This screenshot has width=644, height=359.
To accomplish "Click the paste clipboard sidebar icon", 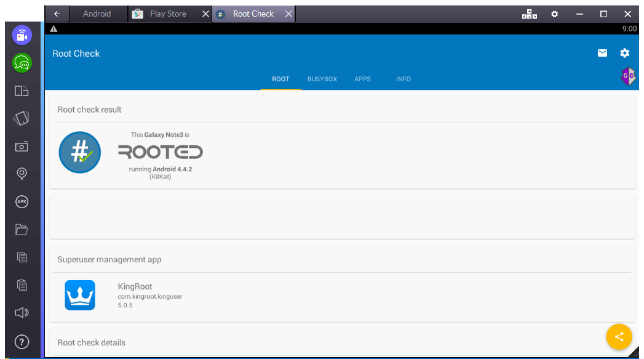I will (22, 285).
